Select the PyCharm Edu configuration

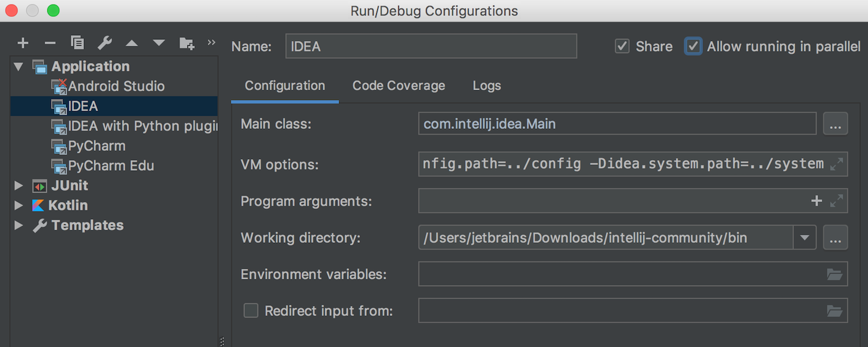114,165
